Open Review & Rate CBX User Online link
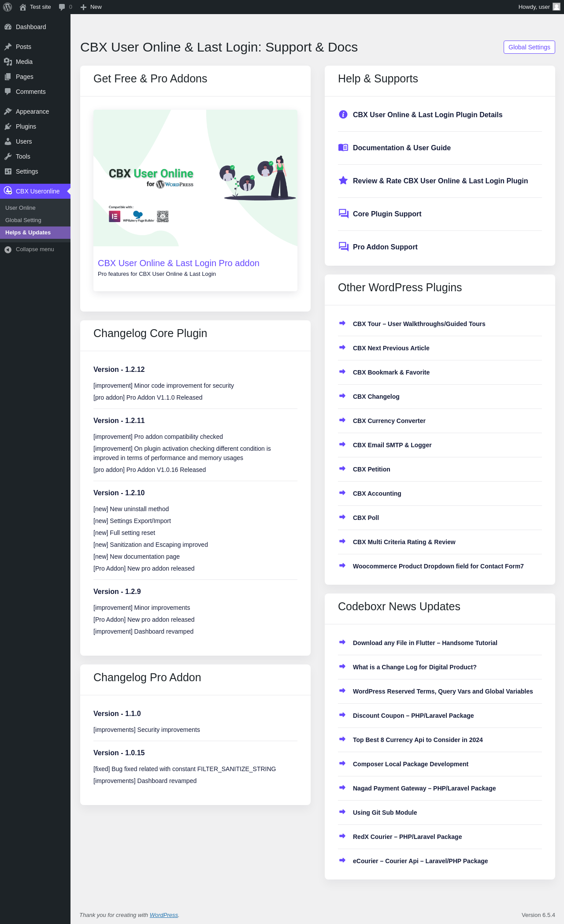Image resolution: width=564 pixels, height=924 pixels. 440,181
